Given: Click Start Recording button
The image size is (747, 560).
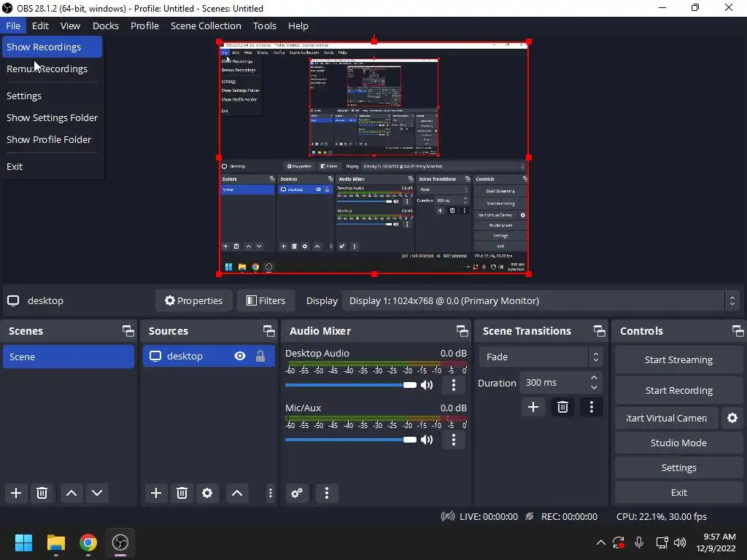Looking at the screenshot, I should [x=678, y=391].
